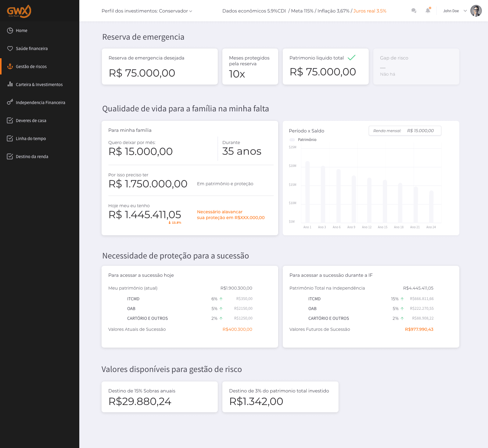The height and width of the screenshot is (448, 488).
Task: Click the key icon for Independencia Financeira
Action: pyautogui.click(x=10, y=102)
